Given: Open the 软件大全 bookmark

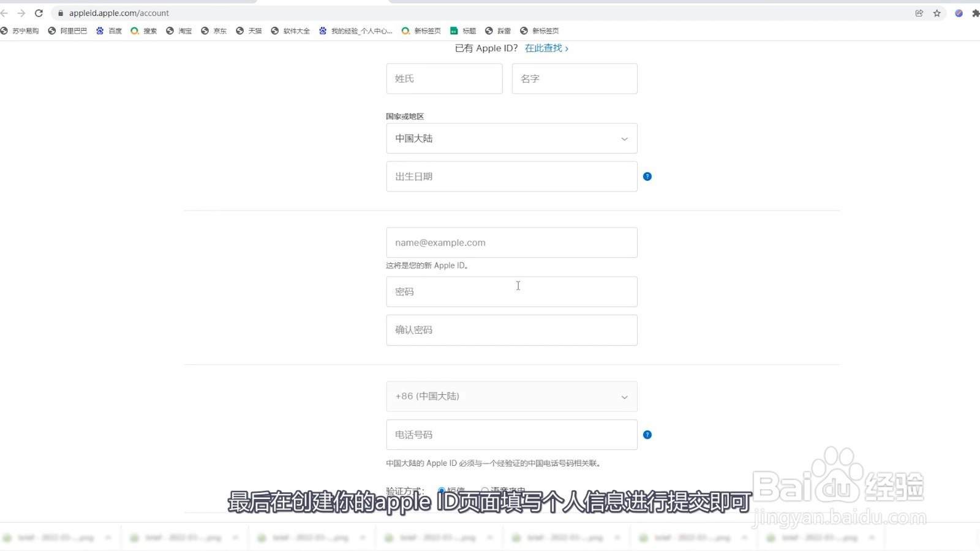Looking at the screenshot, I should pos(290,31).
